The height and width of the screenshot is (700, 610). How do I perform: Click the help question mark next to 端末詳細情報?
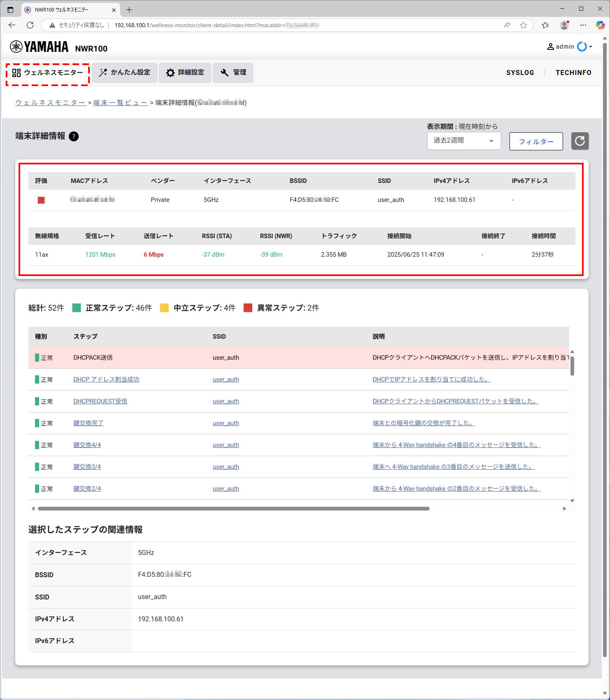[x=74, y=136]
